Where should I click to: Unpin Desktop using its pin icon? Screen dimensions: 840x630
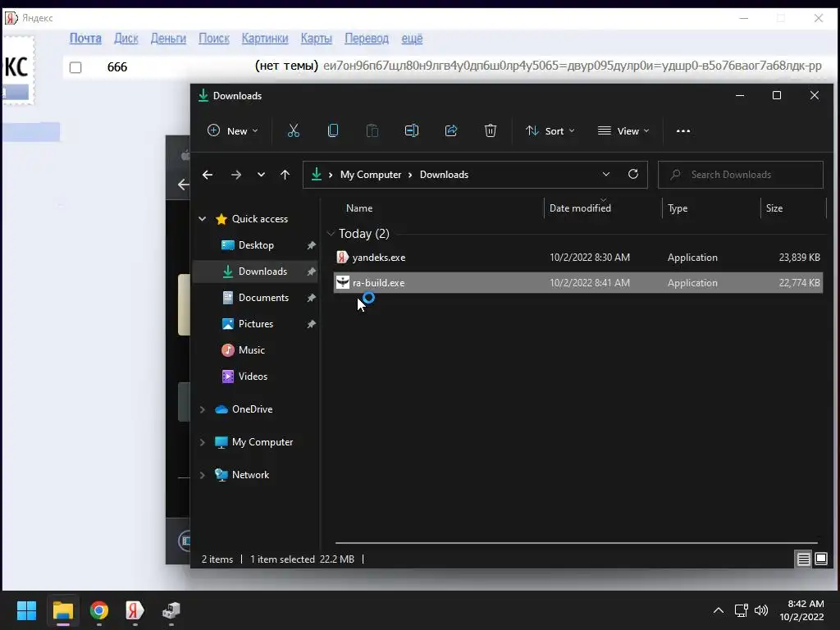point(311,245)
